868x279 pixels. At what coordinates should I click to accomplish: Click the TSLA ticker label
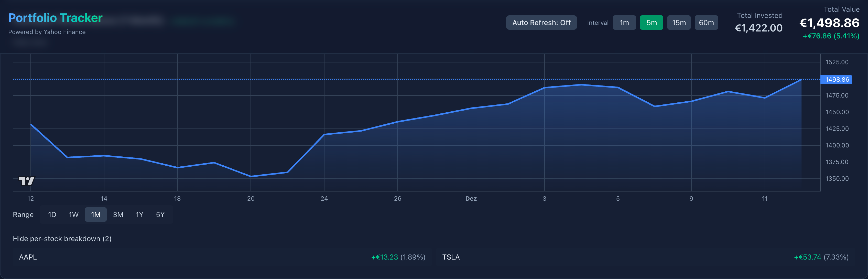click(x=451, y=257)
